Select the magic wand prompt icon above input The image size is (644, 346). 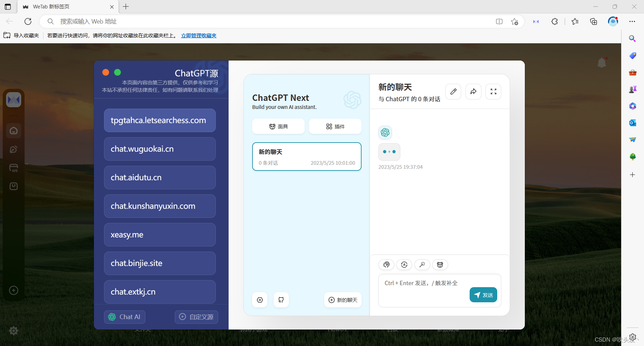click(422, 265)
